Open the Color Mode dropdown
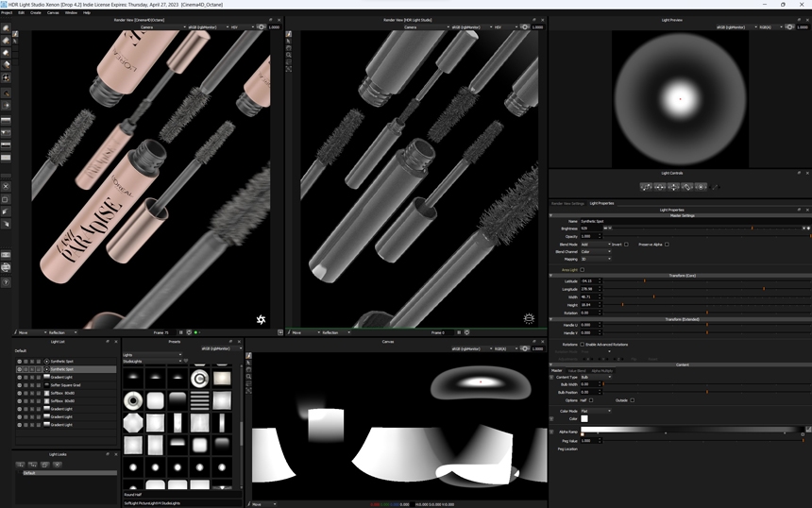 [x=596, y=411]
